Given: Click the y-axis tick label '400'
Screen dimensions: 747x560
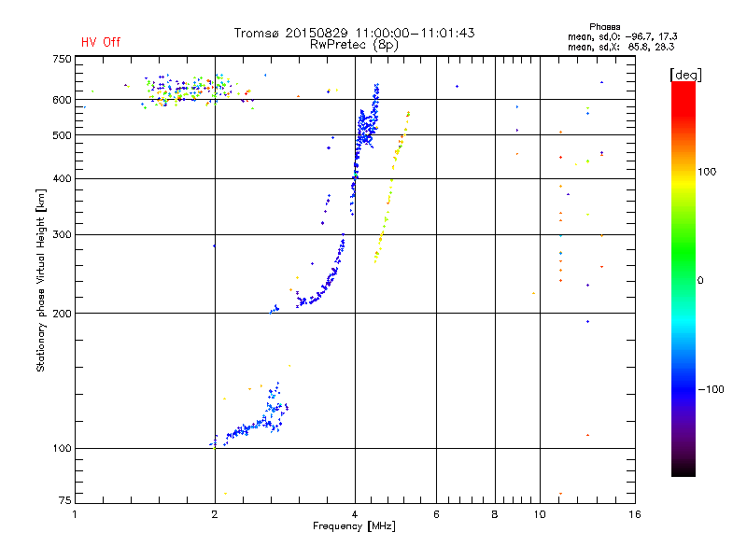Looking at the screenshot, I should [62, 178].
